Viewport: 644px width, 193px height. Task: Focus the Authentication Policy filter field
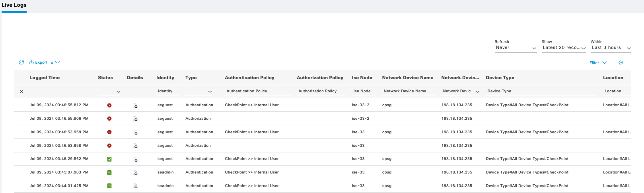coord(257,91)
